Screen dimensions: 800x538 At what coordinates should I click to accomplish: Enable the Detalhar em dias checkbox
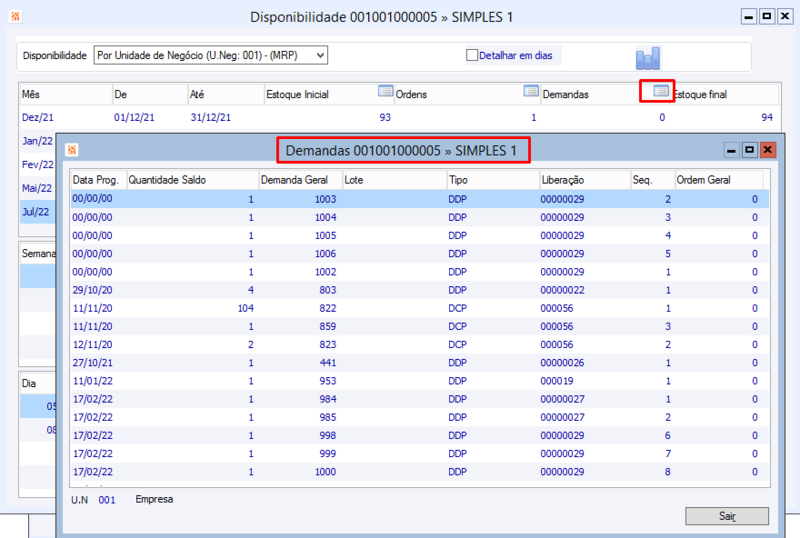(x=473, y=56)
